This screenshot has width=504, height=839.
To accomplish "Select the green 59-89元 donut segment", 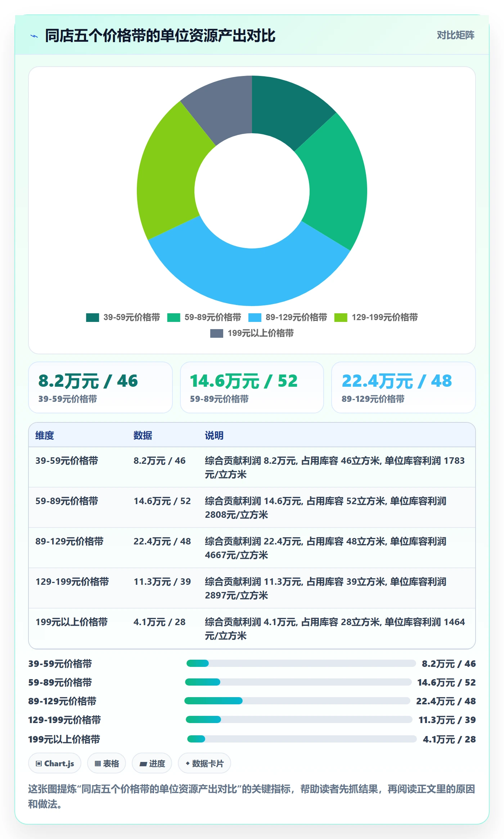I will tap(337, 184).
